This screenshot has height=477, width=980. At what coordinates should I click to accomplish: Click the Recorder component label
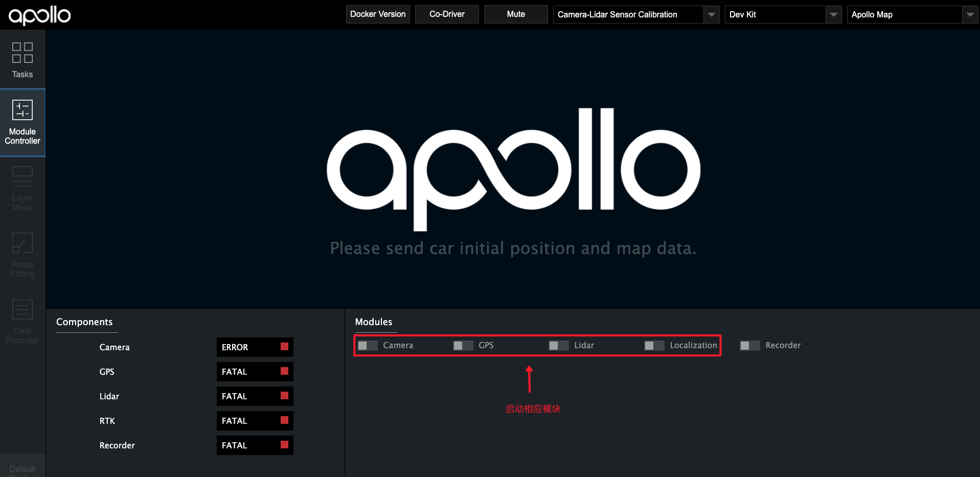pyautogui.click(x=117, y=445)
